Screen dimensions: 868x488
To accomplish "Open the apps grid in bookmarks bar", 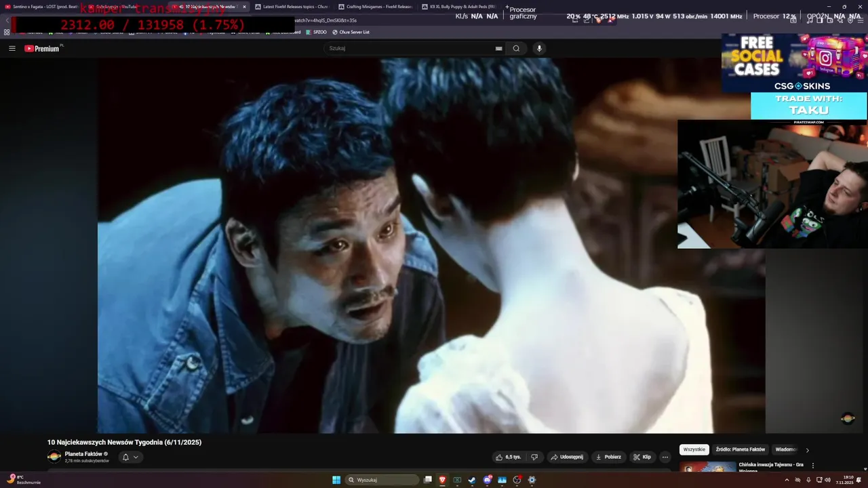I will (x=7, y=32).
